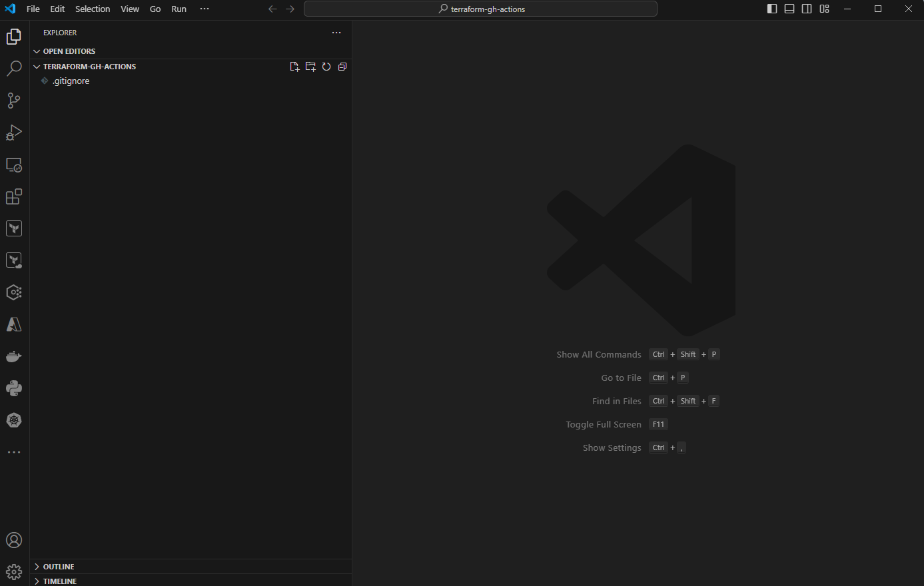Open the Extensions marketplace view

14,196
